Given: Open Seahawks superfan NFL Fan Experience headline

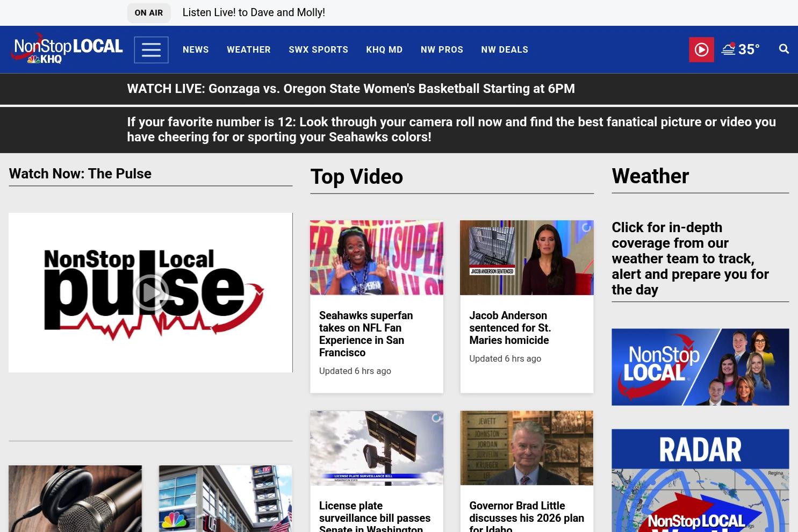Looking at the screenshot, I should click(366, 334).
